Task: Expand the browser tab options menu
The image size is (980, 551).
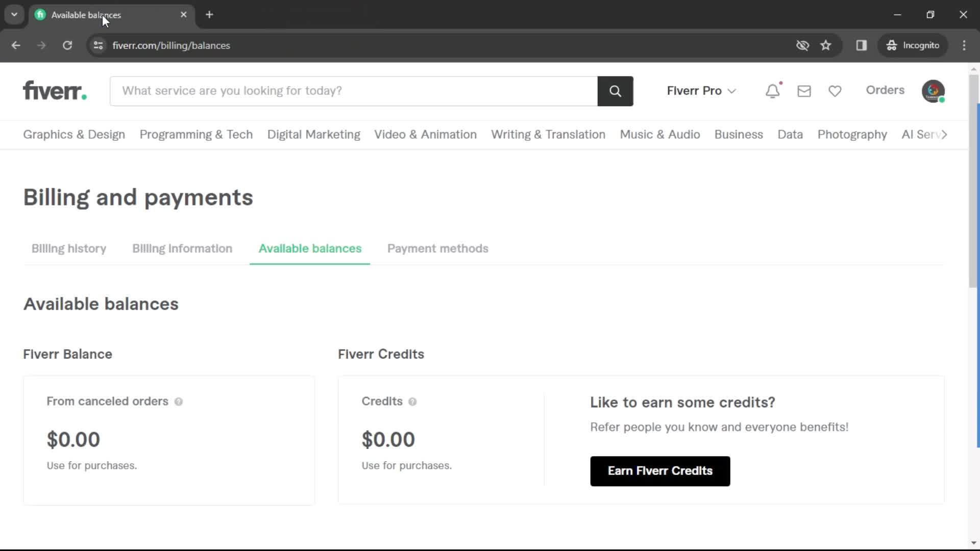Action: [14, 15]
